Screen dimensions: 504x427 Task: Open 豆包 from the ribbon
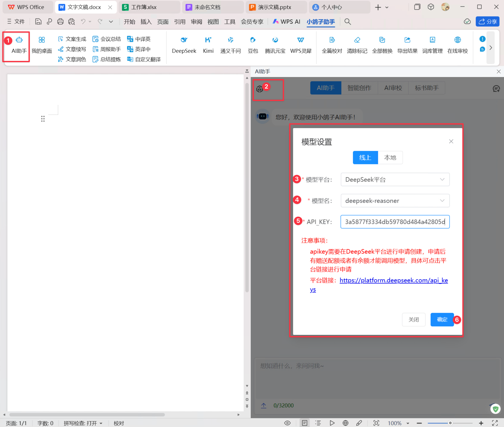253,45
